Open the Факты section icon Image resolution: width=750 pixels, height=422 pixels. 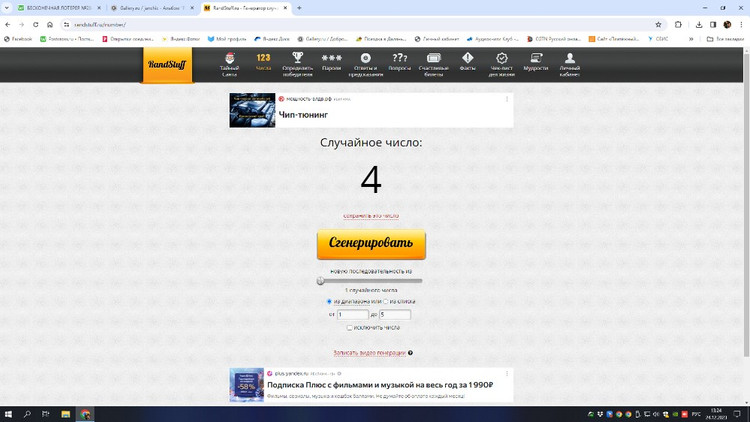467,59
